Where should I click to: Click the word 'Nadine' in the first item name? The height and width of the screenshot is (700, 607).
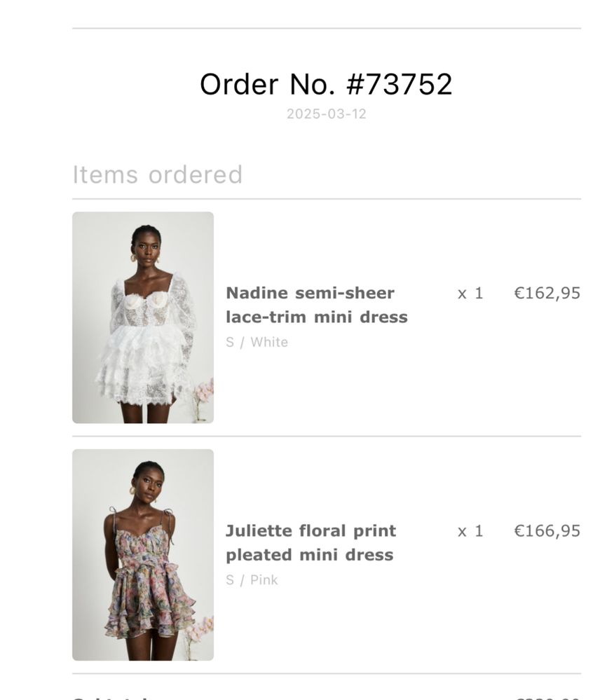257,294
